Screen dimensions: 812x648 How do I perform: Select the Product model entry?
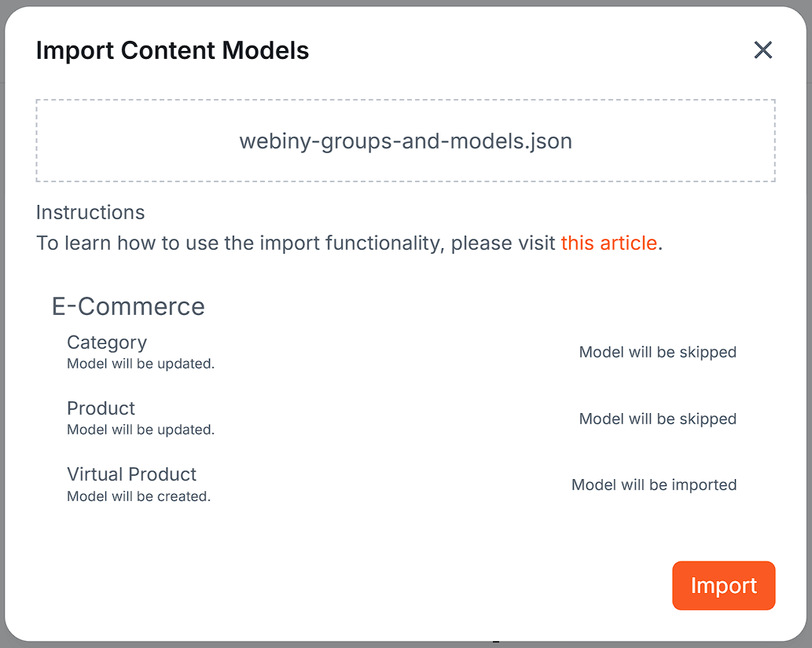(x=101, y=408)
